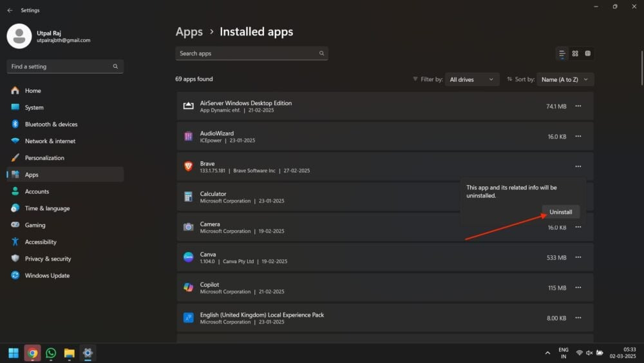Open more options for Copilot
644x363 pixels.
point(578,288)
